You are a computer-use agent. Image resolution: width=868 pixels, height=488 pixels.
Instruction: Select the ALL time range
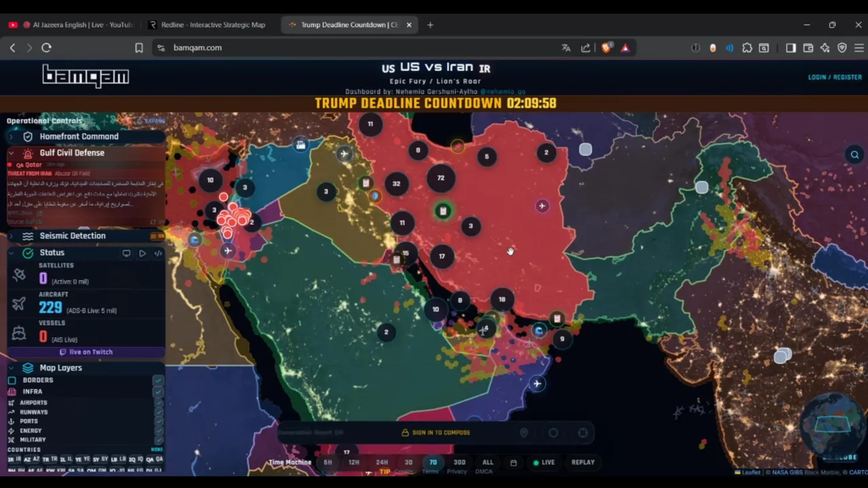pyautogui.click(x=488, y=462)
